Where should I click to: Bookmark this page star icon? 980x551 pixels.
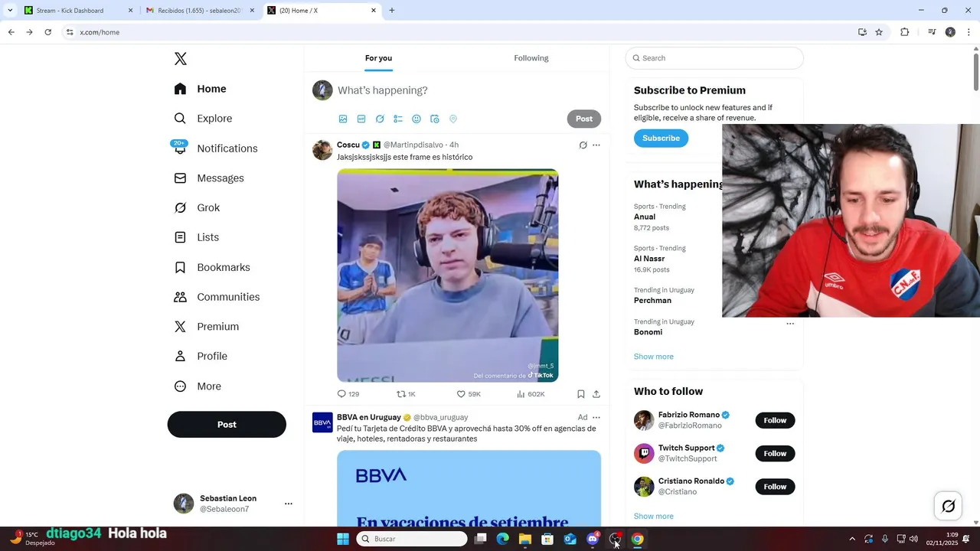[879, 32]
